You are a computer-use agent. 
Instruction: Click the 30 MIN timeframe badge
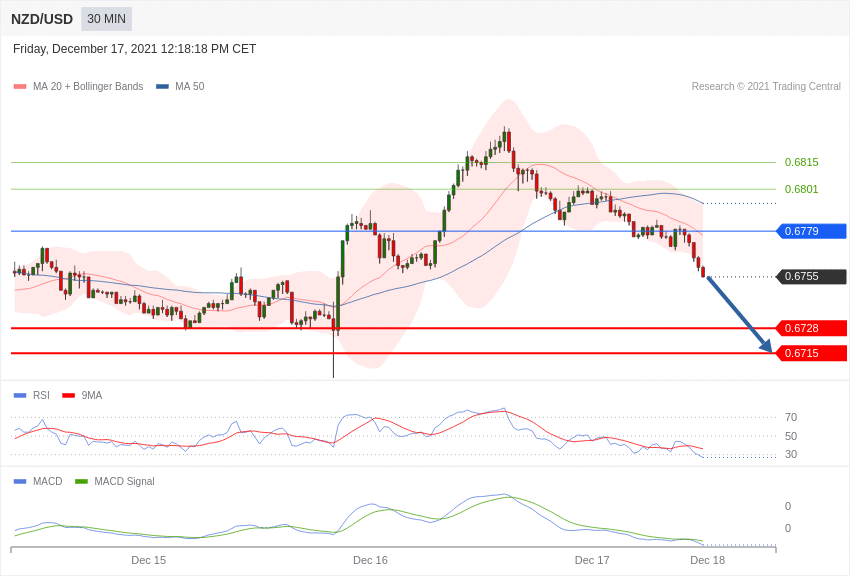(106, 19)
